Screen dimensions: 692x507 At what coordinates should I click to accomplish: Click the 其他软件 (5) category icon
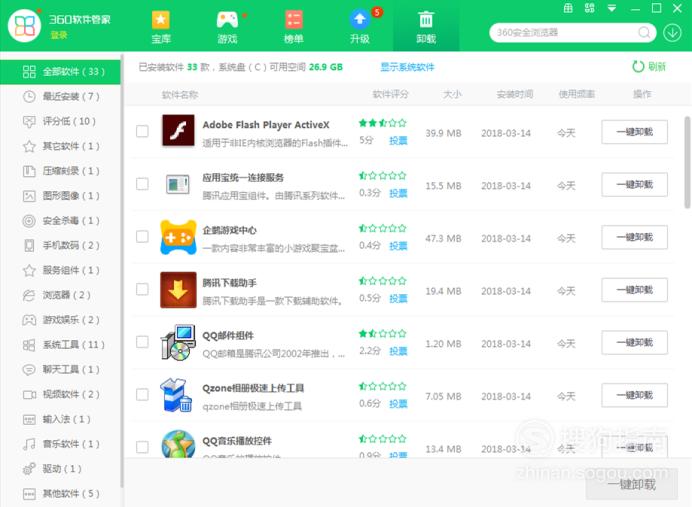29,493
